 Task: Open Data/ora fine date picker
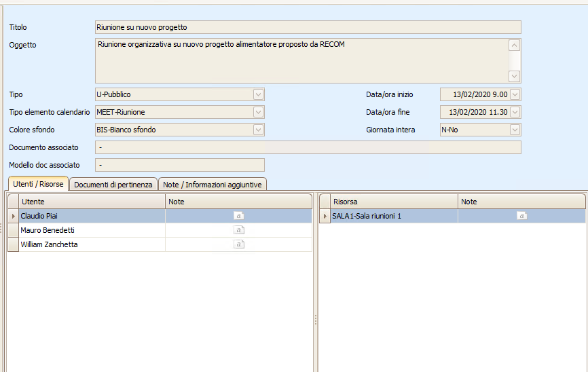(515, 112)
